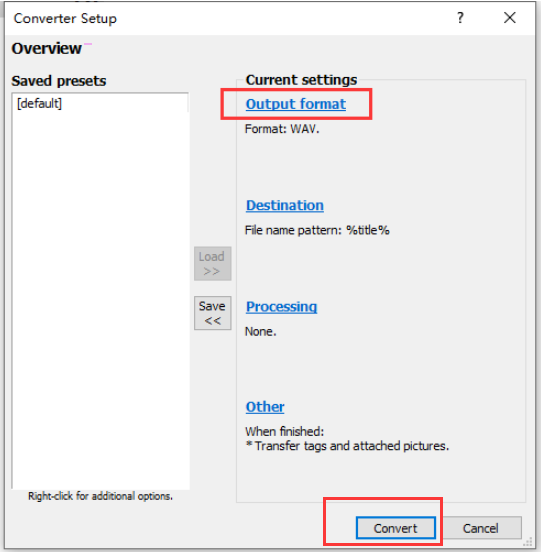Open the Other settings link
541x552 pixels.
click(x=265, y=407)
